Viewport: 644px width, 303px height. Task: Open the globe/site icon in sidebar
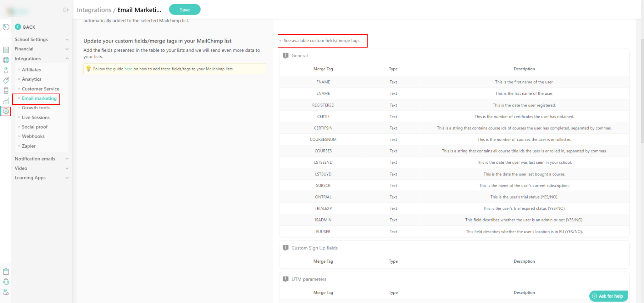coord(6,60)
